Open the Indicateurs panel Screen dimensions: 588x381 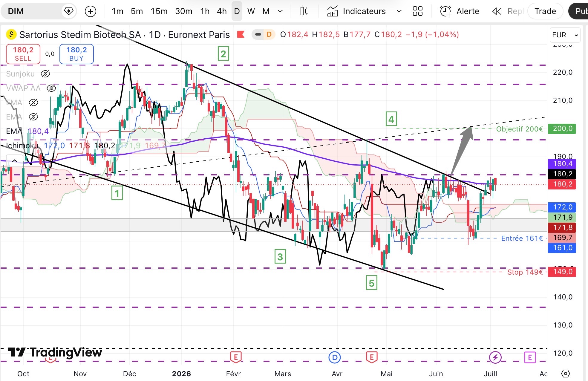click(356, 11)
